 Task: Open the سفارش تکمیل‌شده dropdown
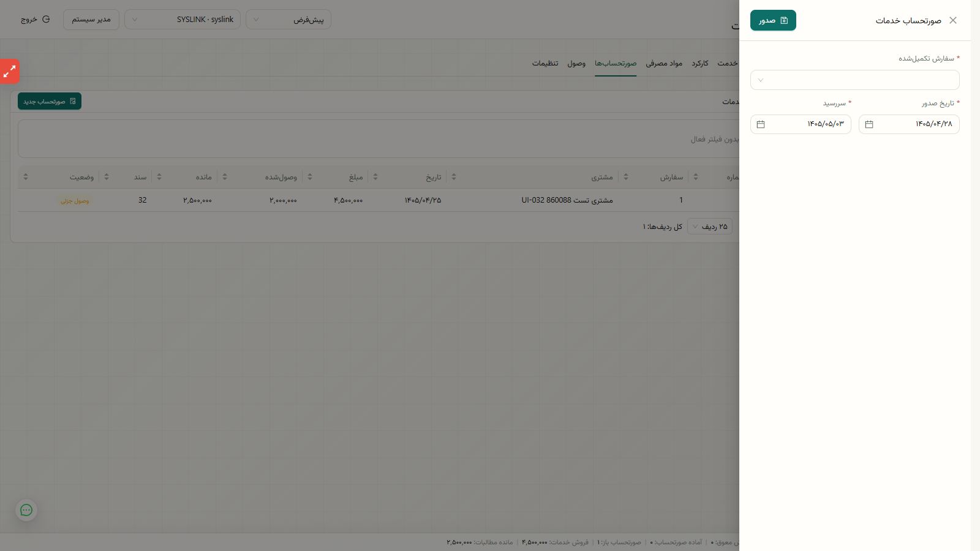854,80
